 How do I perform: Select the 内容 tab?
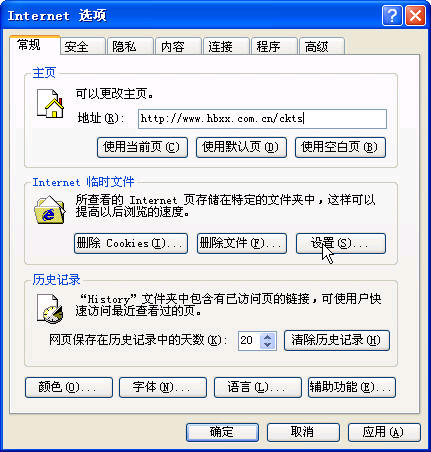pyautogui.click(x=179, y=46)
